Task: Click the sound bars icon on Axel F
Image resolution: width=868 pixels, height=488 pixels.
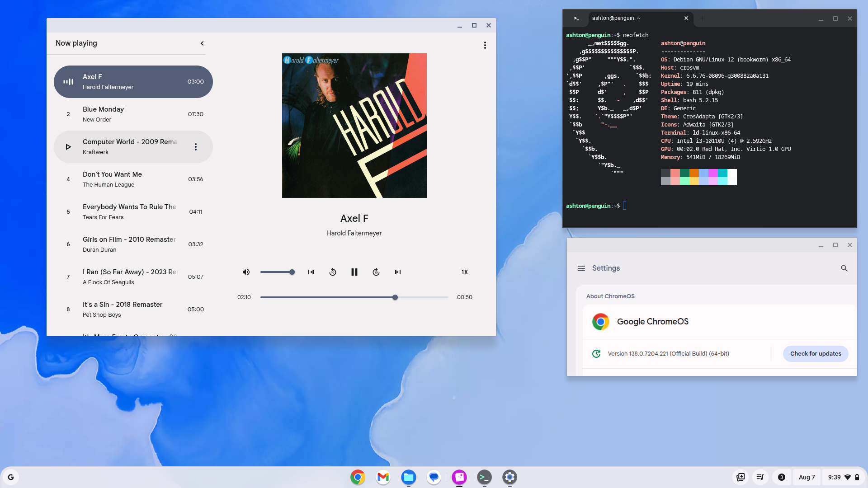Action: pos(68,82)
